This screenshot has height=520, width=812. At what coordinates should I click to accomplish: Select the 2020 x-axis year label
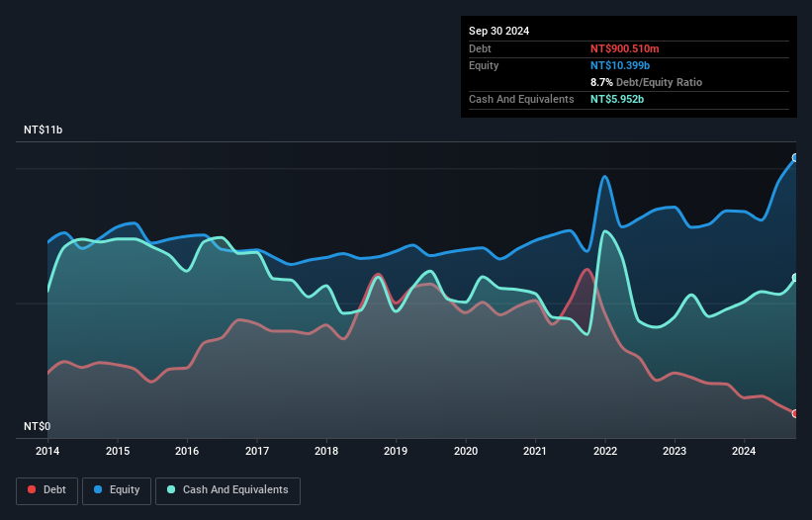pyautogui.click(x=466, y=452)
